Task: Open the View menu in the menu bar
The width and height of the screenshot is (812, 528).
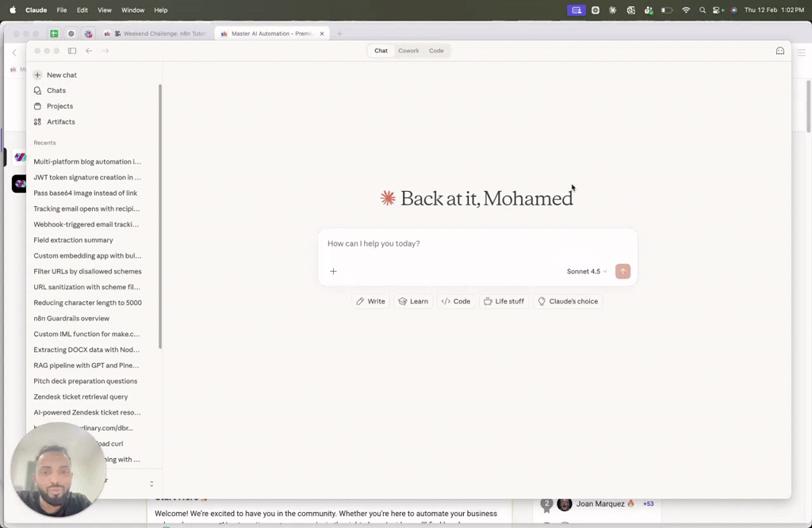Action: click(x=104, y=10)
